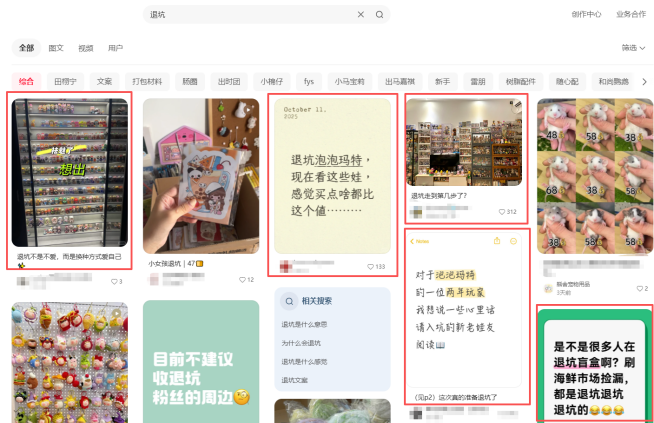Screen dimensions: 654x423
Task: Select the 综合 filter chip
Action: pos(27,81)
